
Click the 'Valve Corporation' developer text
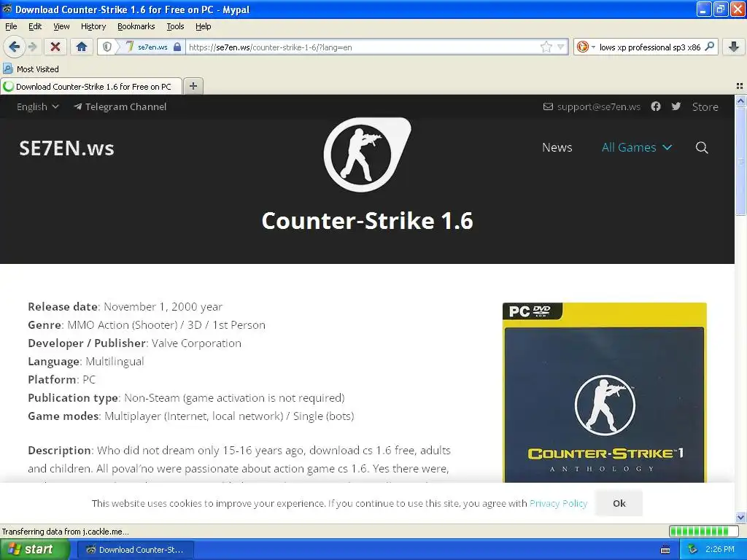click(x=196, y=343)
